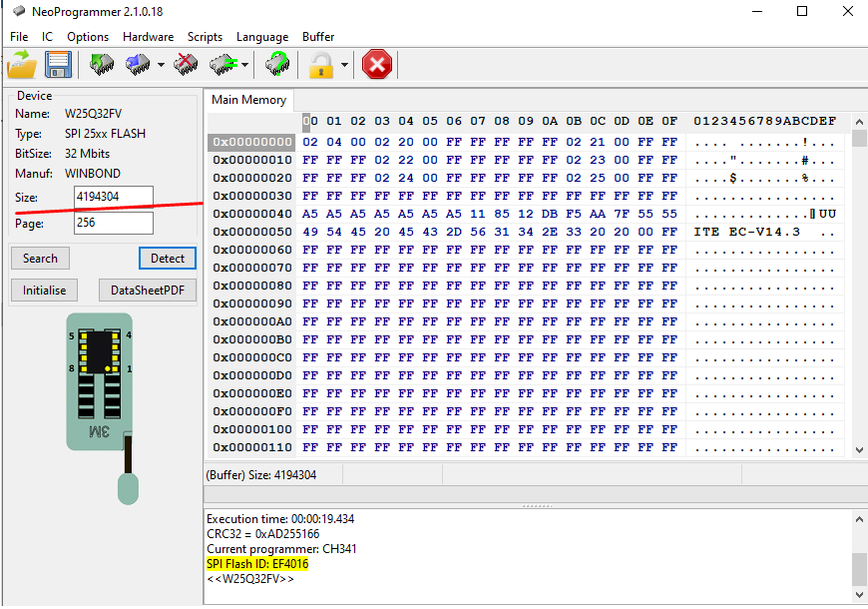
Task: Click the ASCII column header '0123456789ABCDEF'
Action: click(x=764, y=121)
